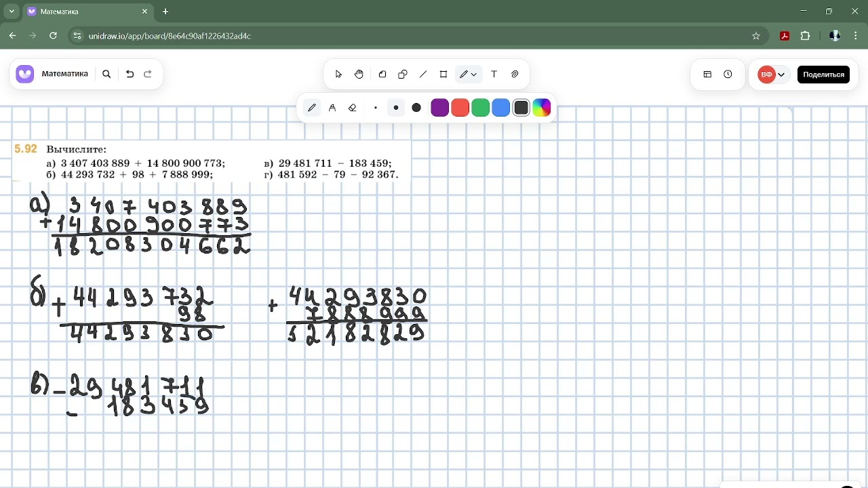Close the Математика browser tab
The image size is (868, 488).
[144, 12]
